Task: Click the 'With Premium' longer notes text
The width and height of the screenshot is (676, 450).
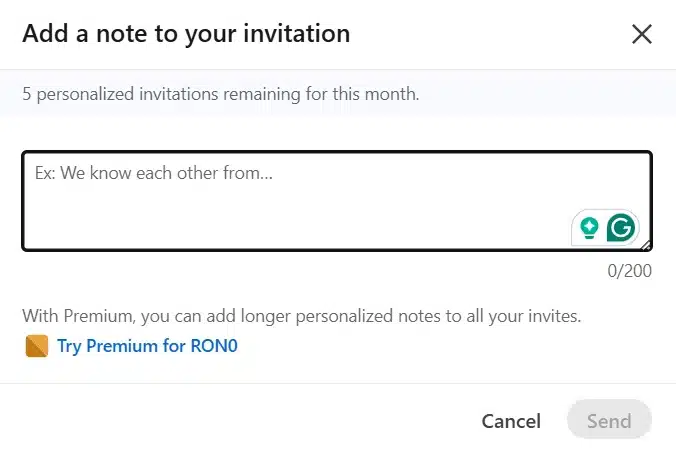Action: pyautogui.click(x=301, y=316)
